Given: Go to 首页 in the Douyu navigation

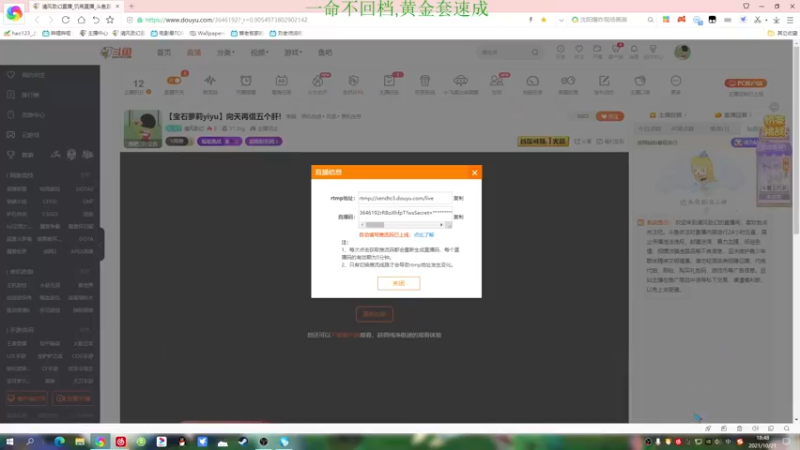Looking at the screenshot, I should [x=164, y=53].
